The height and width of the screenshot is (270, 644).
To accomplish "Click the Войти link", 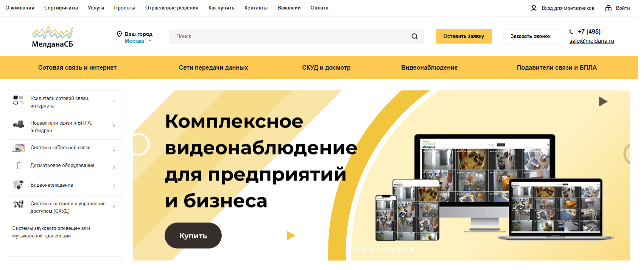I will tap(623, 8).
